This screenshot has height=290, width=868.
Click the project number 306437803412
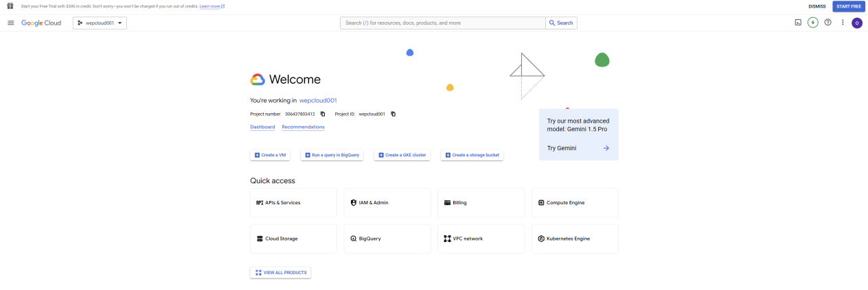pyautogui.click(x=300, y=114)
